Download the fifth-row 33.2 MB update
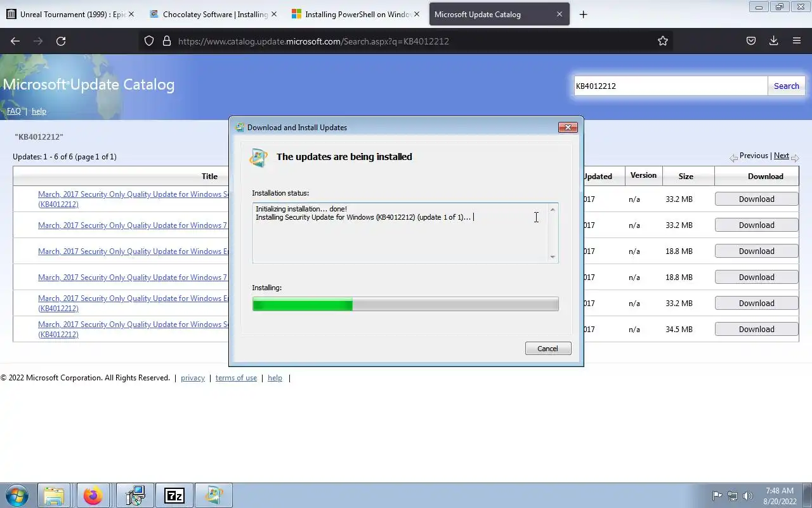 pos(756,303)
